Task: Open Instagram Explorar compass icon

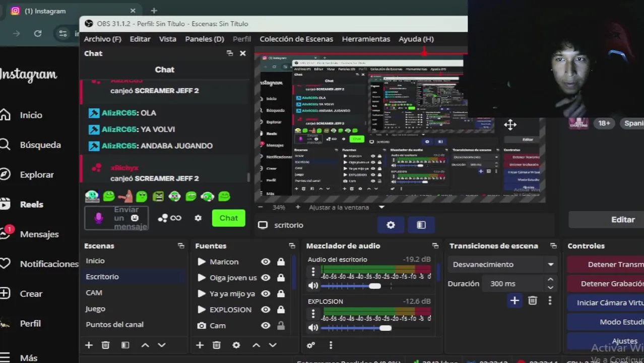Action: (5, 174)
